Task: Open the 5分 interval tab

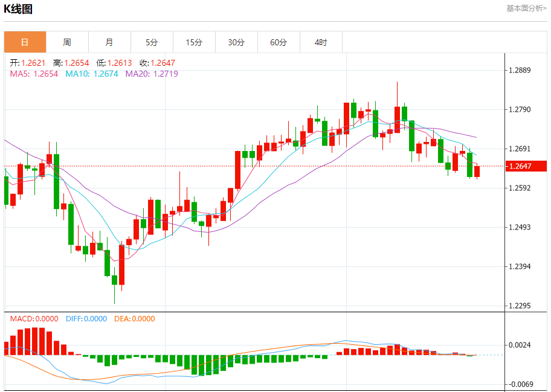Action: [x=152, y=42]
